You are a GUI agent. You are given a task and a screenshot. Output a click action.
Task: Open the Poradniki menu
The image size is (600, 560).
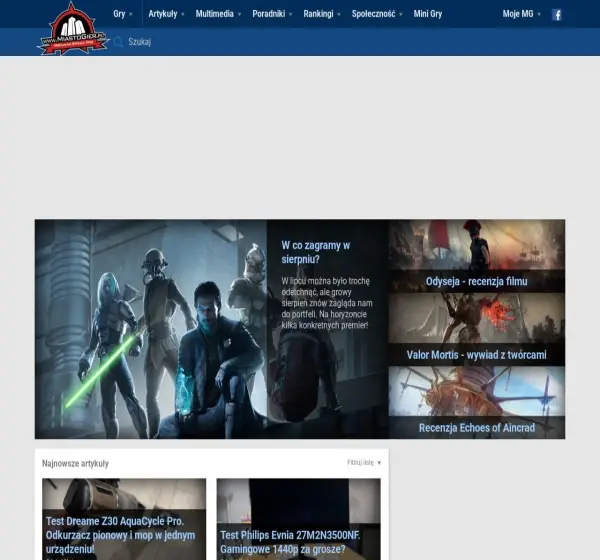point(269,14)
